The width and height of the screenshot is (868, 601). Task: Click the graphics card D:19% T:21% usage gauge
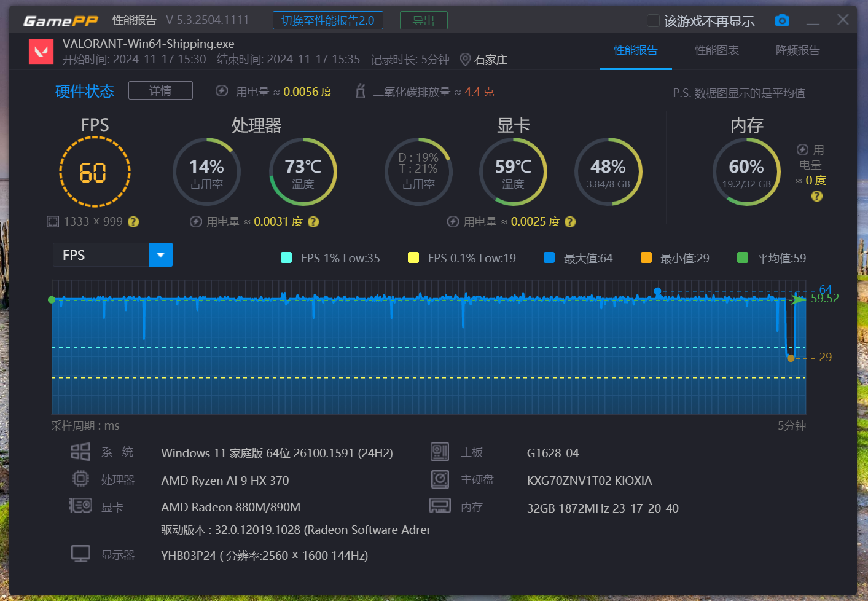418,171
